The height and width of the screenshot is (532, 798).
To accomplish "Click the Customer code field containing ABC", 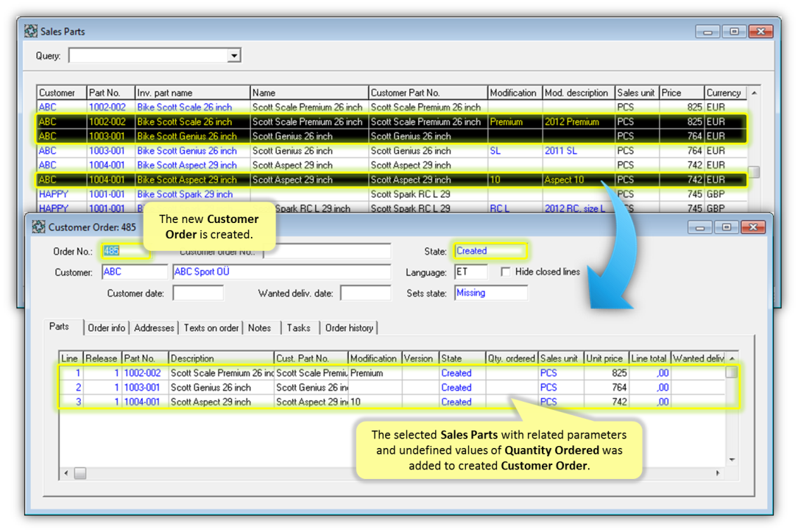I will point(135,272).
